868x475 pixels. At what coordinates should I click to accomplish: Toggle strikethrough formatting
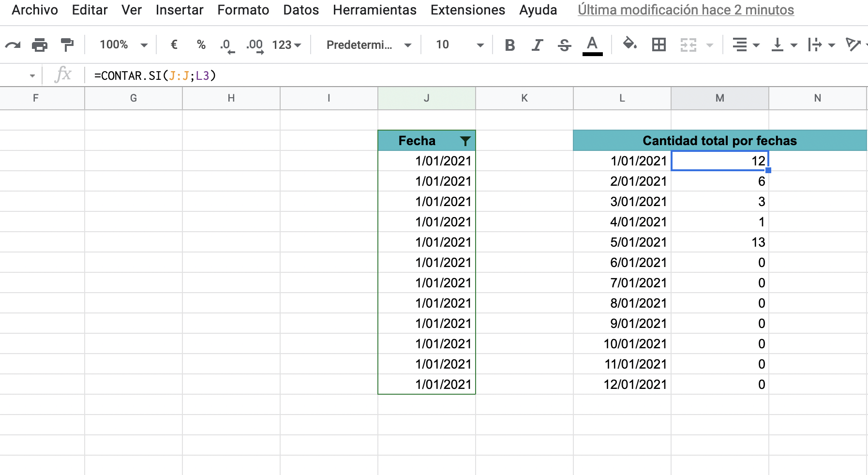[x=564, y=45]
